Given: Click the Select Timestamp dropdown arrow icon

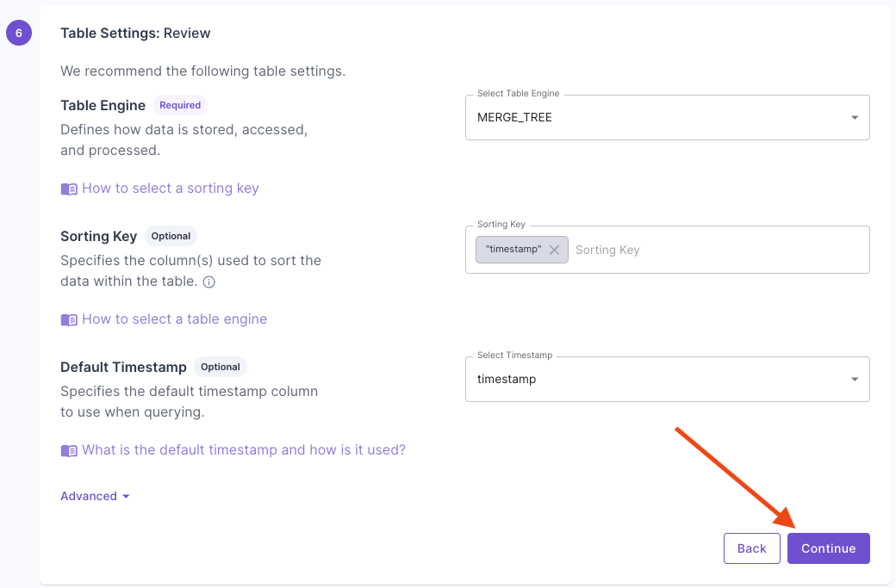Looking at the screenshot, I should click(x=854, y=379).
